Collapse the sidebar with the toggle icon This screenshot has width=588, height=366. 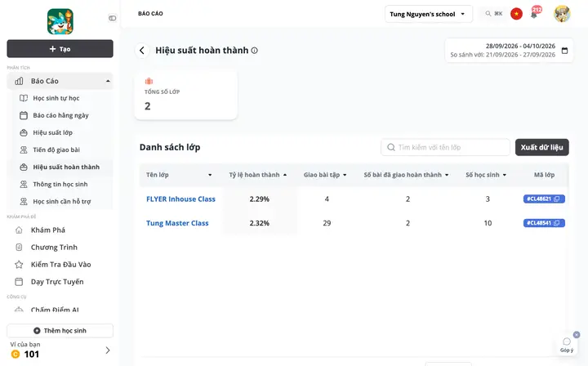[112, 18]
